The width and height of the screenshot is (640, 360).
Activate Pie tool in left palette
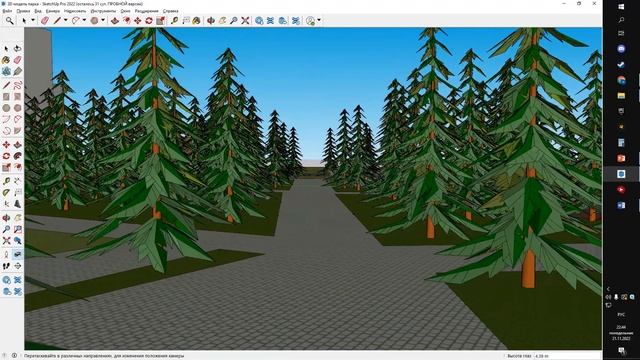point(18,131)
